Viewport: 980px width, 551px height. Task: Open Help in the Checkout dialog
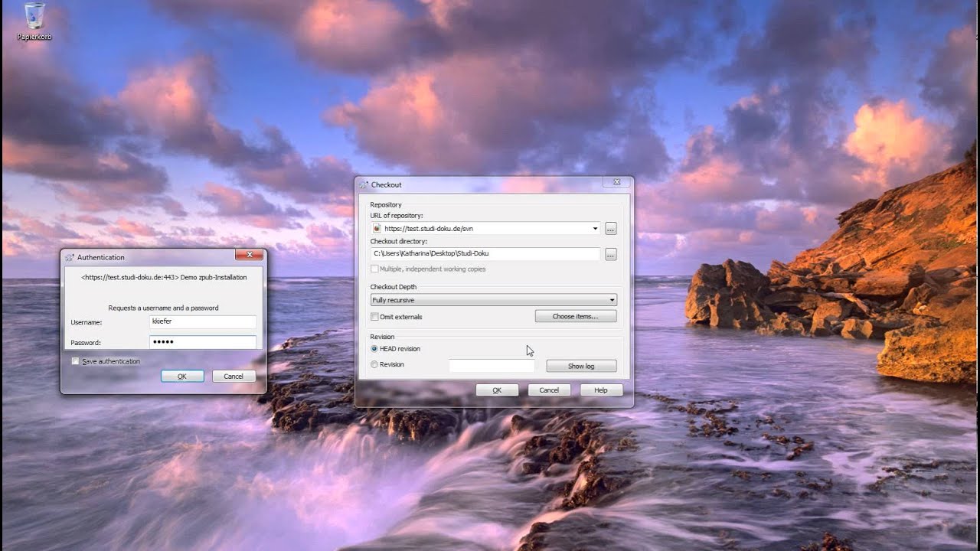coord(601,390)
